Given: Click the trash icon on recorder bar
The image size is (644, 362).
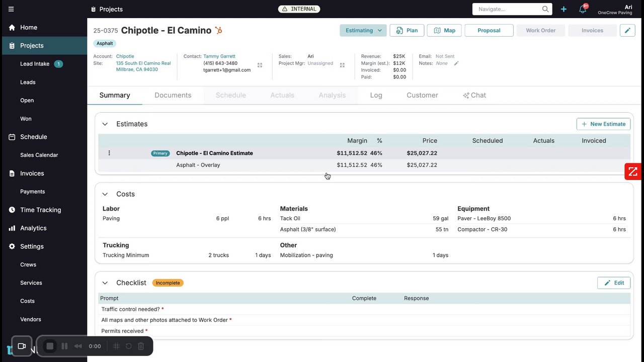Looking at the screenshot, I should coord(141,346).
